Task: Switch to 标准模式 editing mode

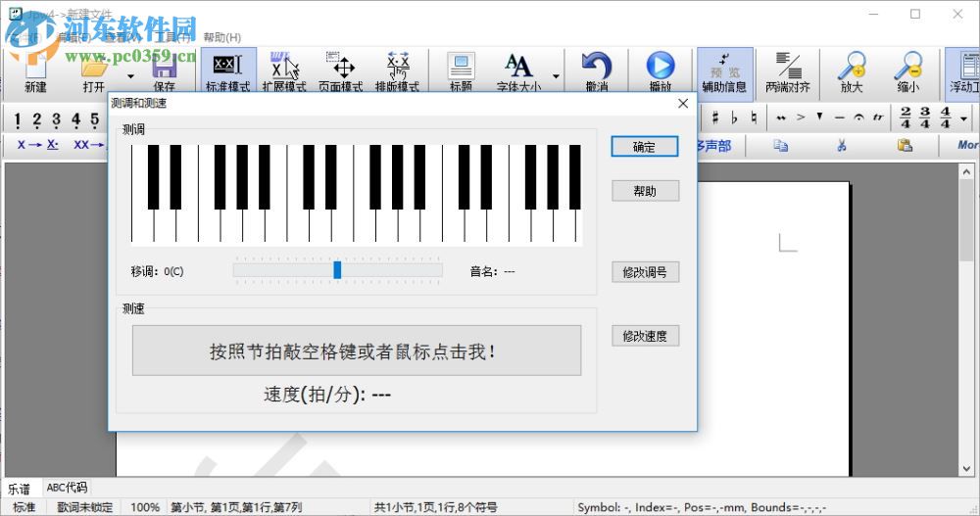Action: click(x=227, y=71)
